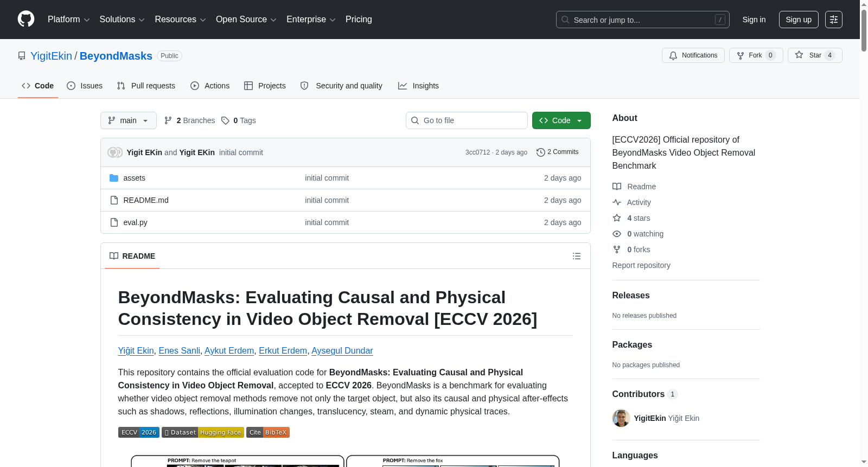868x467 pixels.
Task: Open the Insights tab
Action: point(418,86)
